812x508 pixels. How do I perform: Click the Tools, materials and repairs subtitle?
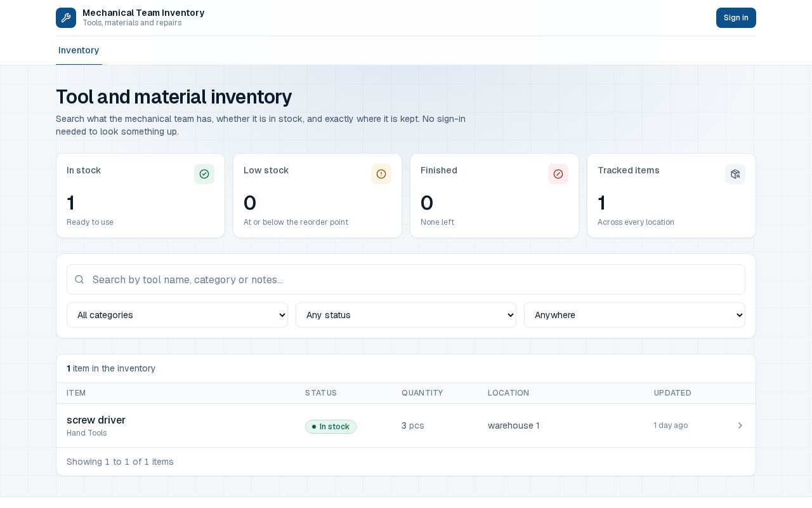point(132,23)
